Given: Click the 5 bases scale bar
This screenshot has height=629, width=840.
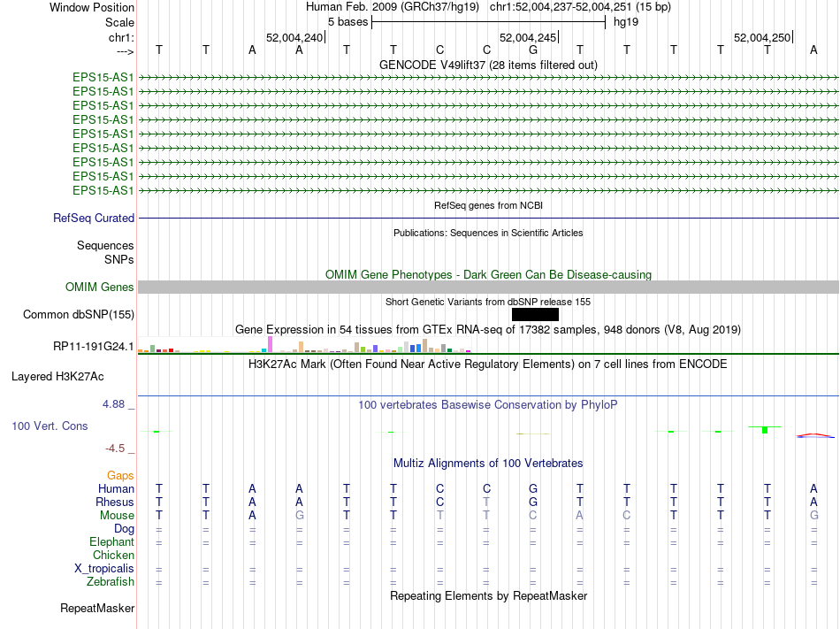Looking at the screenshot, I should 488,22.
